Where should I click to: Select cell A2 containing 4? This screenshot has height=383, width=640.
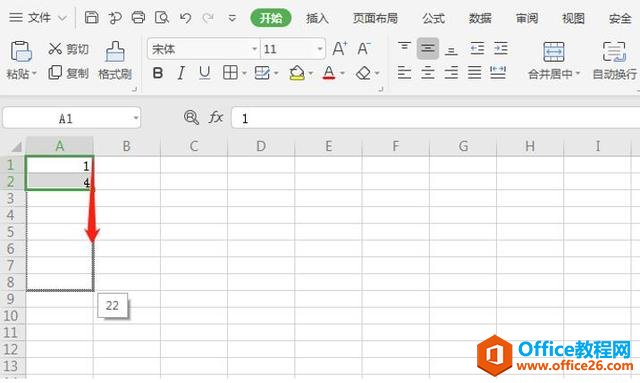pos(60,182)
